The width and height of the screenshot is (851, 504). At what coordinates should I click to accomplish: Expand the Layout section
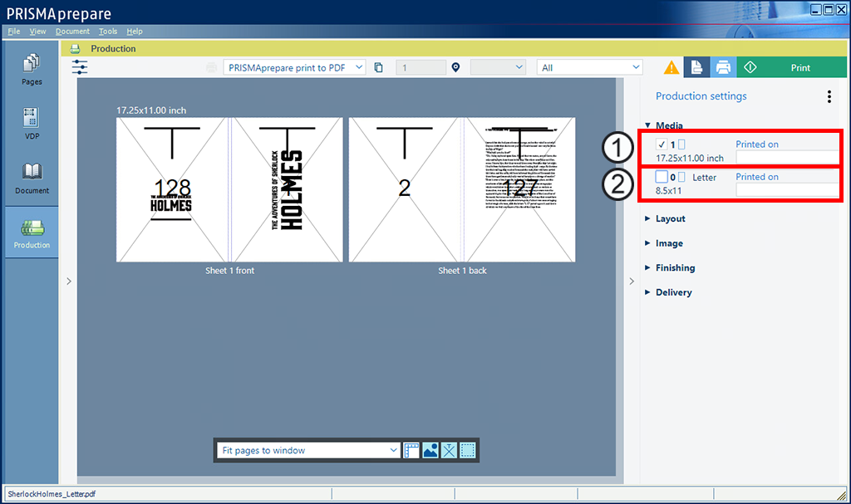point(647,218)
